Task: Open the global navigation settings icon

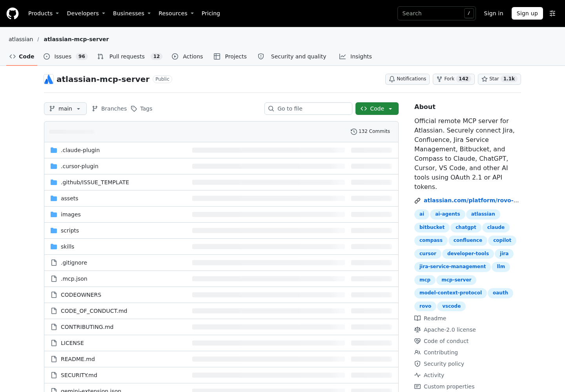Action: (552, 13)
